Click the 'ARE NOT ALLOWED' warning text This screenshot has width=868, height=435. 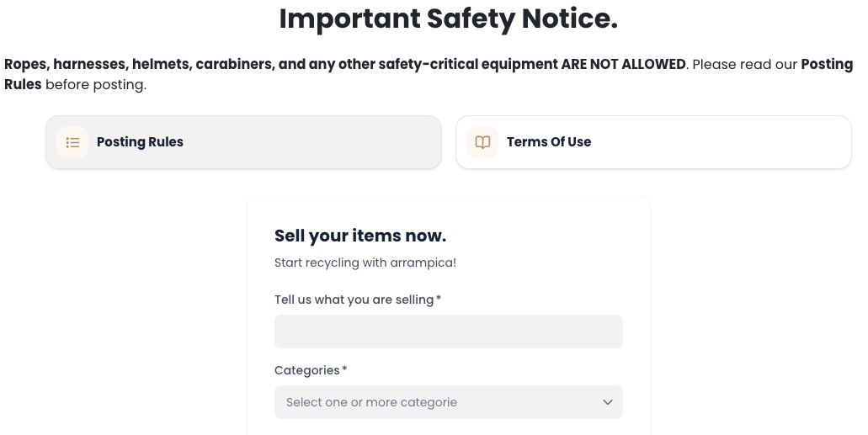pos(623,65)
